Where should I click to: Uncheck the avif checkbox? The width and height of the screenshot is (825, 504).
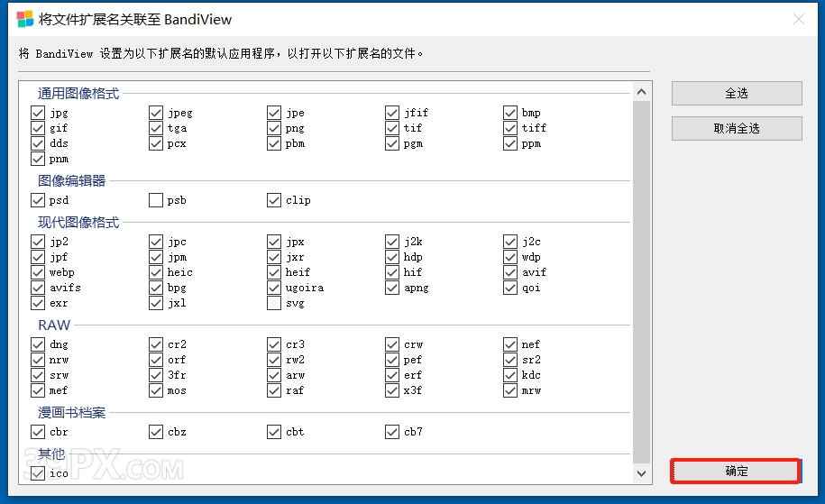pyautogui.click(x=510, y=272)
